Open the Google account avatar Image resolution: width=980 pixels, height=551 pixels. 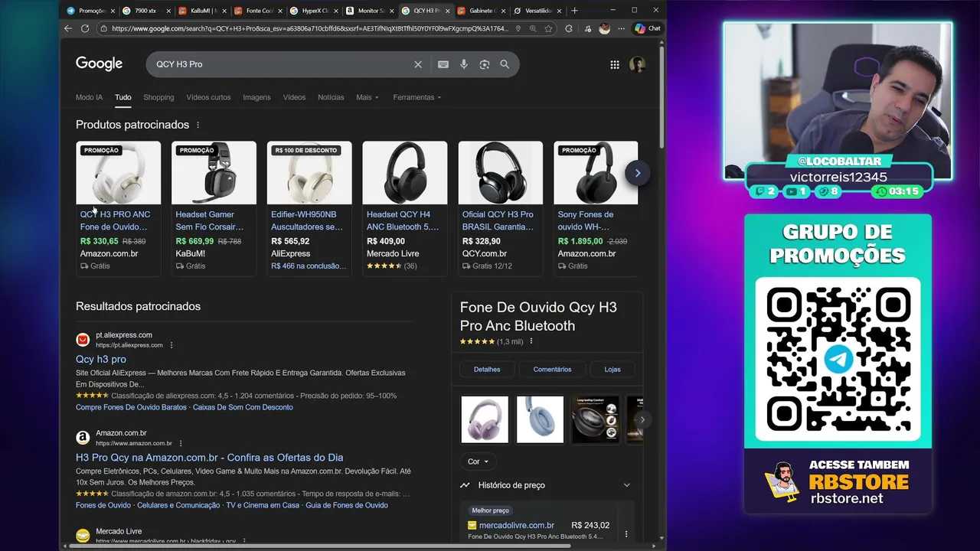[x=637, y=65]
